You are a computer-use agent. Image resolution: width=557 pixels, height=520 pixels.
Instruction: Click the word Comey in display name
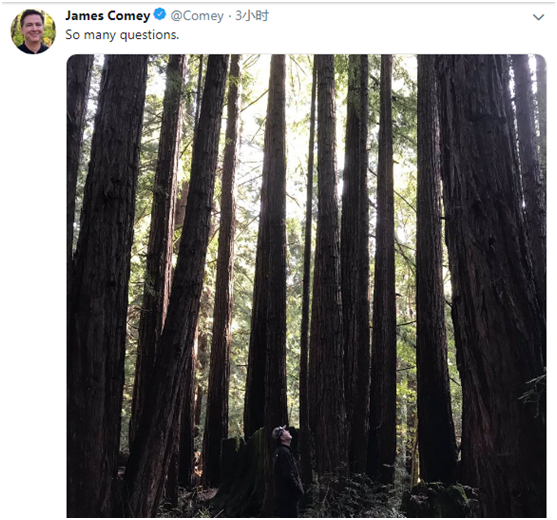[129, 16]
